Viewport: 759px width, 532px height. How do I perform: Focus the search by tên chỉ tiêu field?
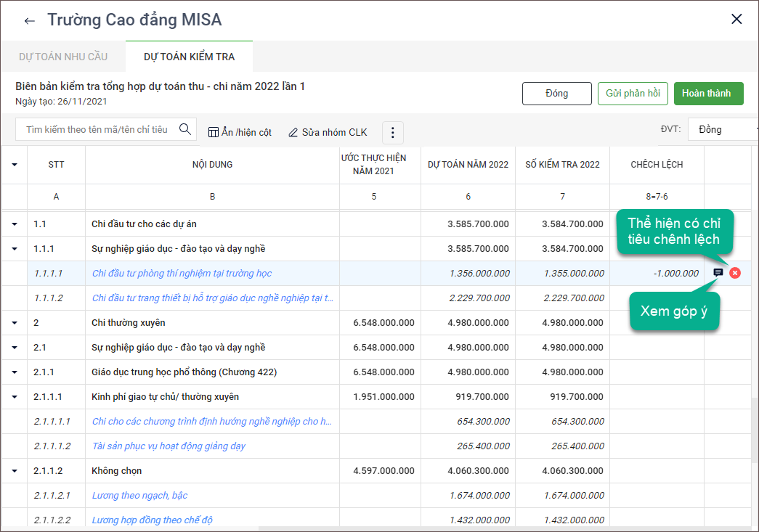[x=97, y=129]
